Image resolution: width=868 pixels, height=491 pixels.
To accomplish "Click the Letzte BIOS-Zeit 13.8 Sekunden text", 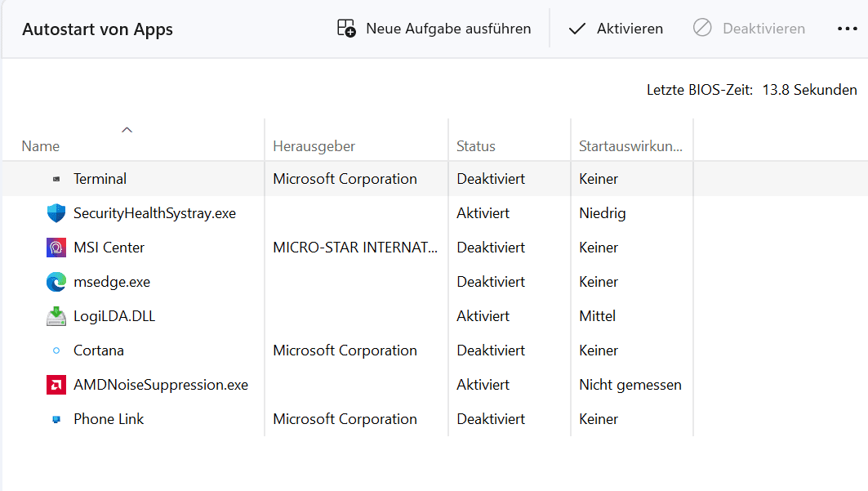I will (x=752, y=90).
